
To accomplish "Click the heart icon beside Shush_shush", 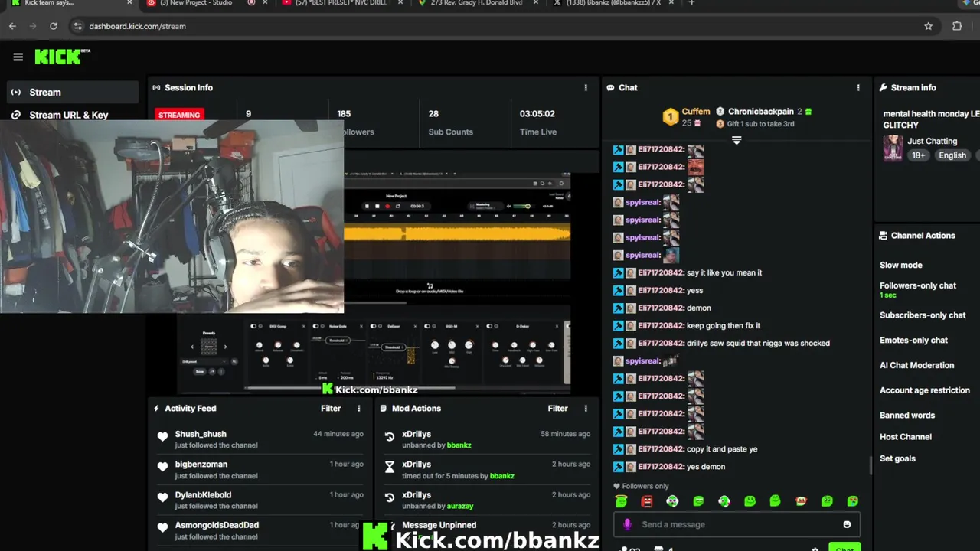I will pos(162,437).
